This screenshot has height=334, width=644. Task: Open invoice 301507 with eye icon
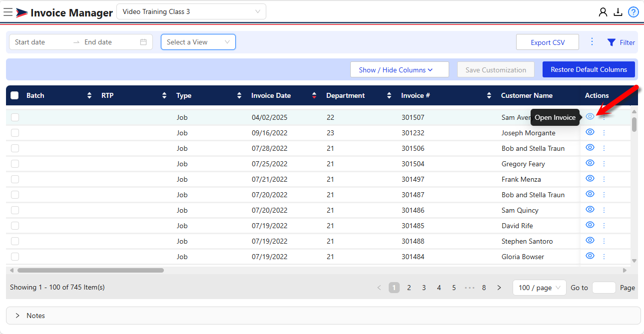pos(590,117)
